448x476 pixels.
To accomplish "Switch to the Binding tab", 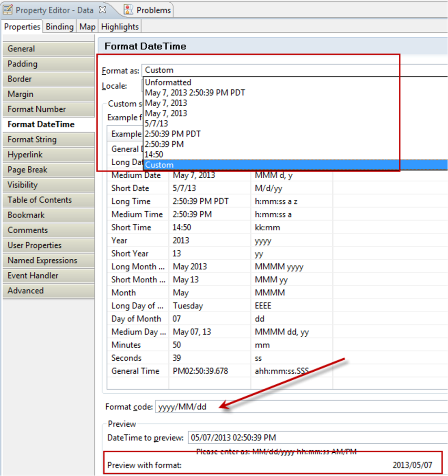I will [x=60, y=27].
